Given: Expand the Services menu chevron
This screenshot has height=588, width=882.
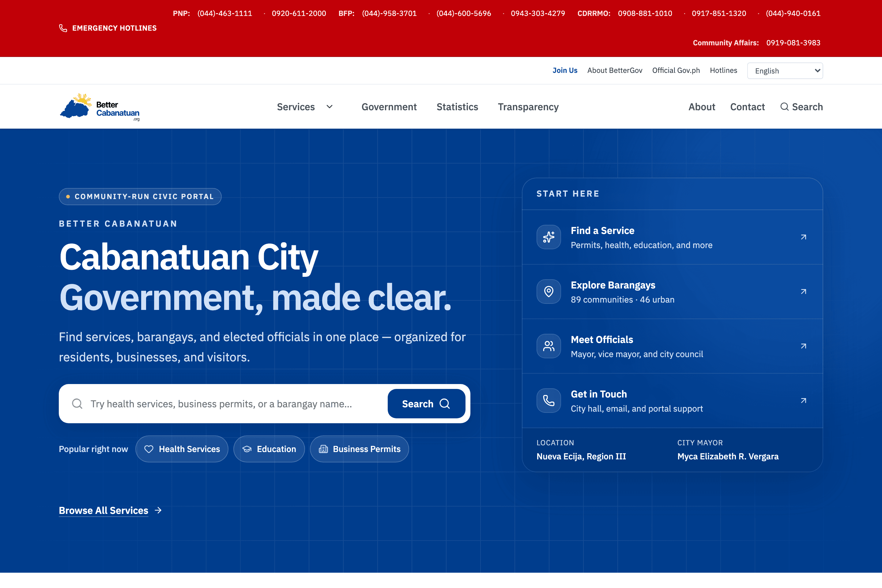Looking at the screenshot, I should pos(330,107).
